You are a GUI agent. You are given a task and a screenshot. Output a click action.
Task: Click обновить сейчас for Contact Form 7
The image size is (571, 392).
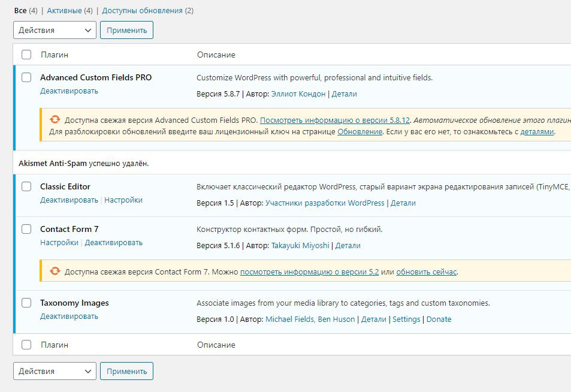427,272
